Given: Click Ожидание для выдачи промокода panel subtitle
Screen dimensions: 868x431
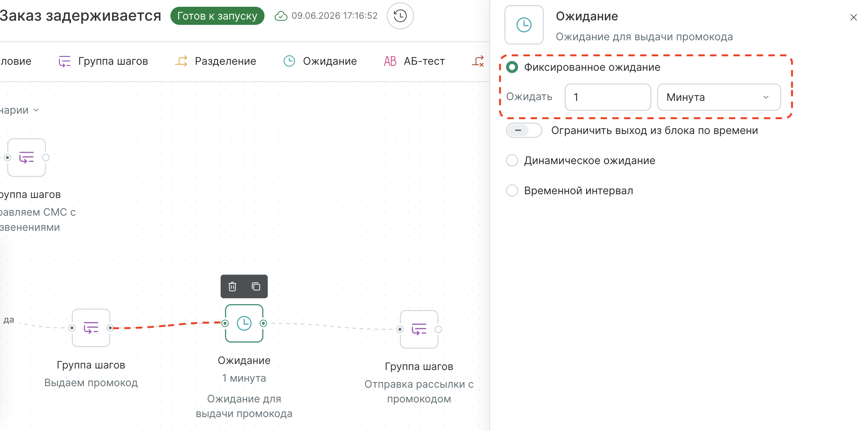Looking at the screenshot, I should pos(645,37).
